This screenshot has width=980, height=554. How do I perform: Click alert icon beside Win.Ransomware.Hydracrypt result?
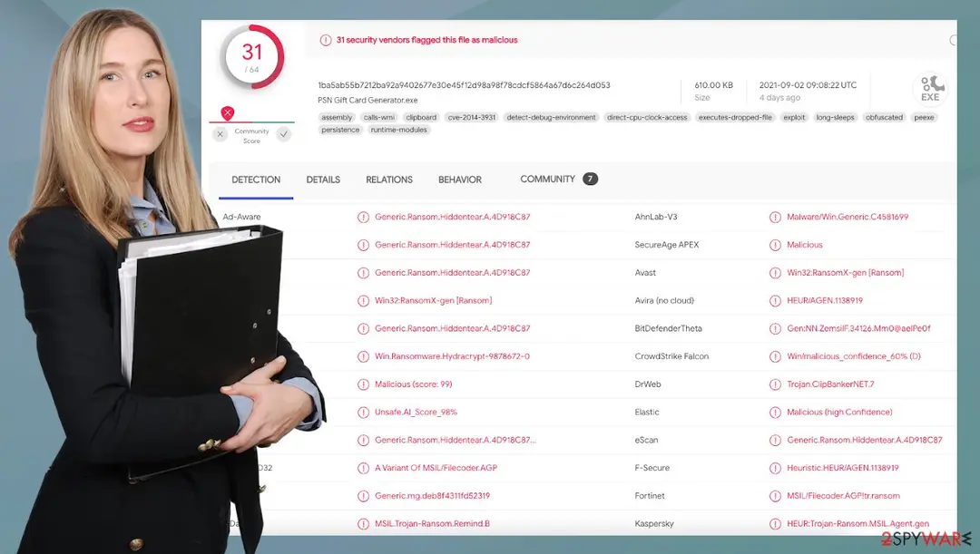coord(363,356)
